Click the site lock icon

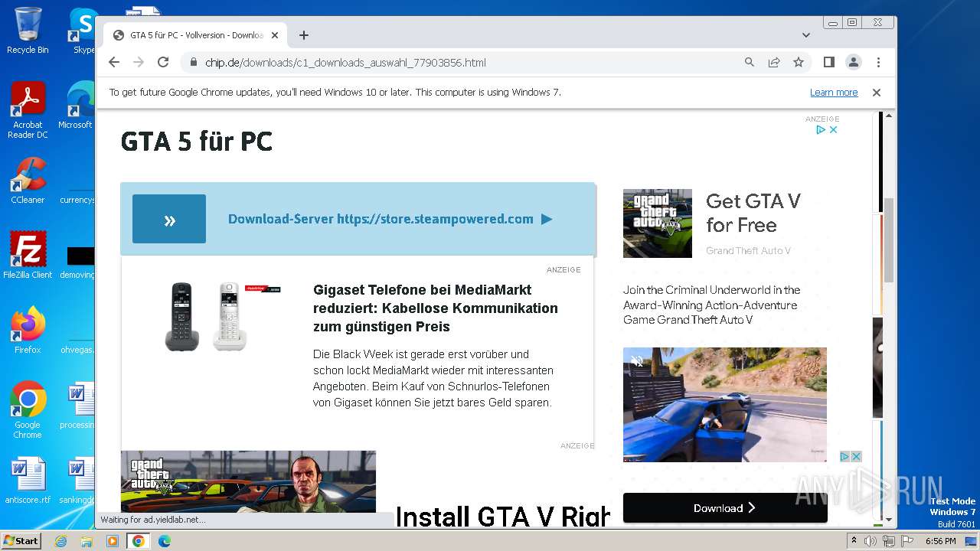click(x=194, y=62)
